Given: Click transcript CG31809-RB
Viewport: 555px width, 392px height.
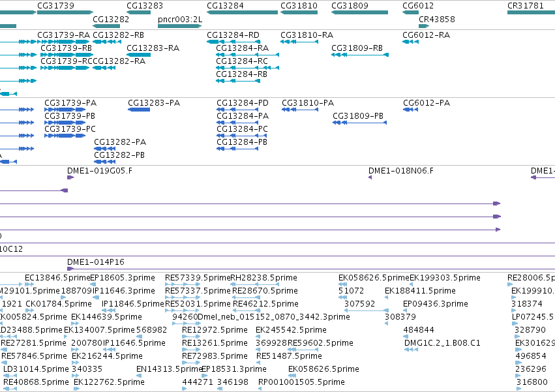Looking at the screenshot, I should [357, 48].
